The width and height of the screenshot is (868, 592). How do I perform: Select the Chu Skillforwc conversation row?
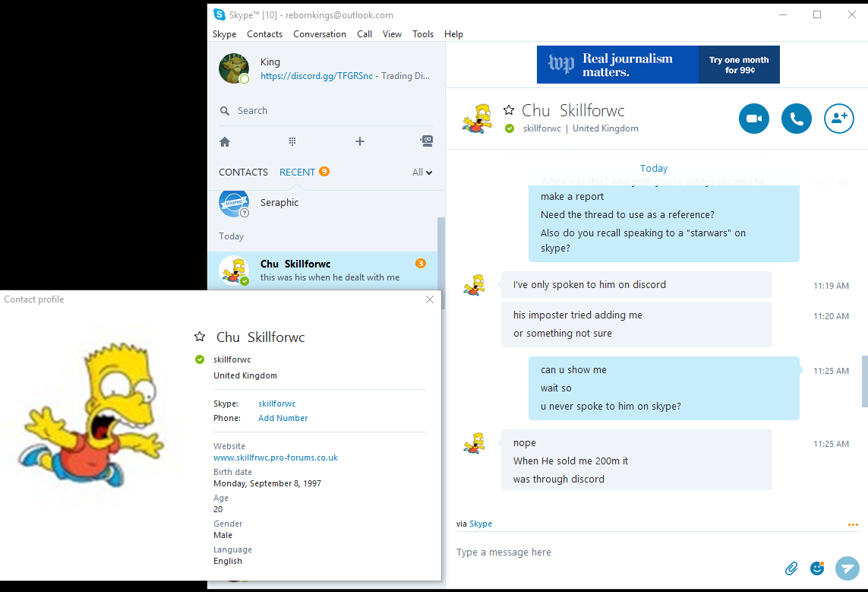pyautogui.click(x=322, y=271)
